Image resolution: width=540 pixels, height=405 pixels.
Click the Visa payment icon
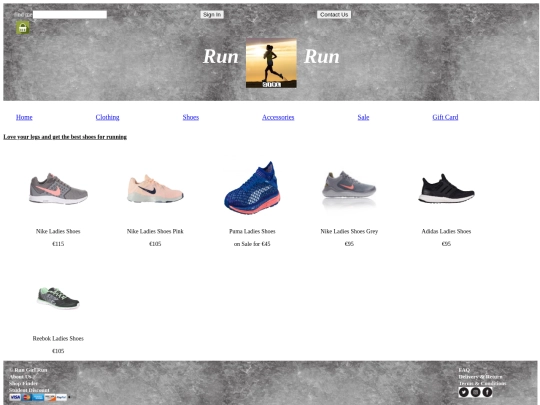[x=15, y=397]
